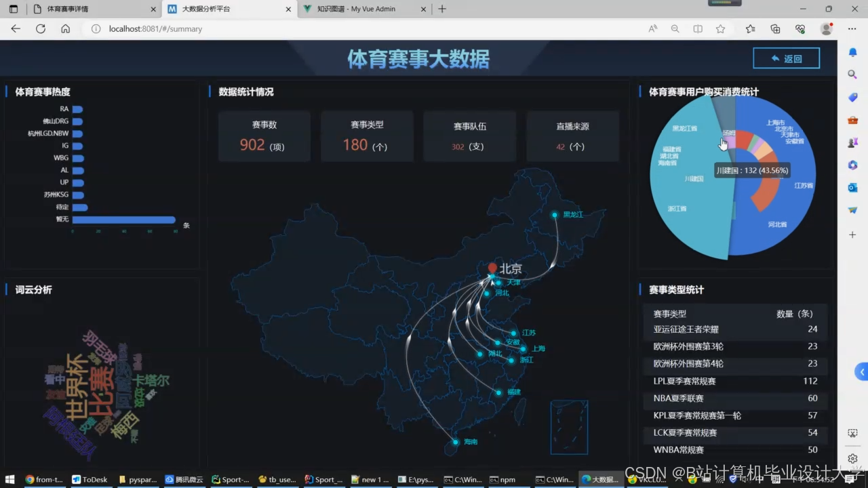Click the 赛事类型 180 stat card
Viewport: 868px width, 488px height.
367,136
